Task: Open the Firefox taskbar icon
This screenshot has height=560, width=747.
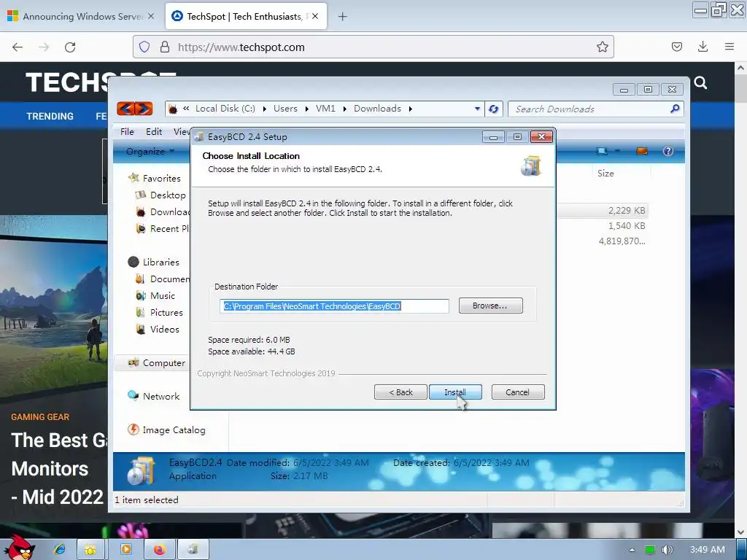Action: pyautogui.click(x=159, y=550)
